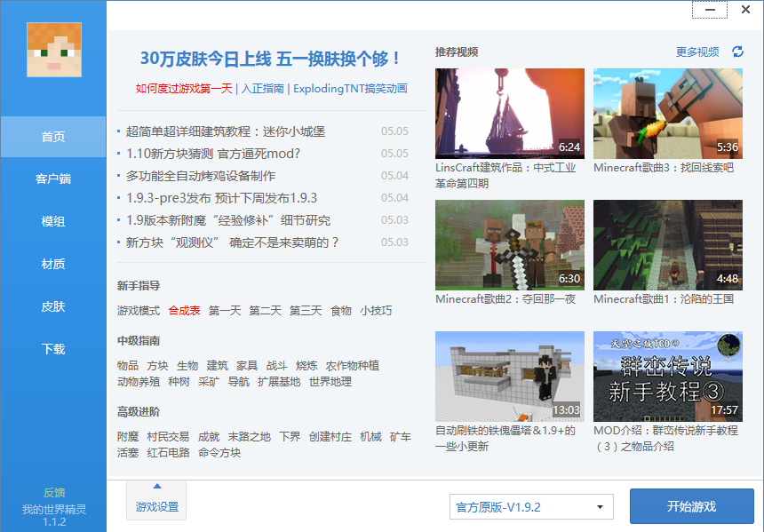Select the 下载 sidebar item

pos(52,349)
